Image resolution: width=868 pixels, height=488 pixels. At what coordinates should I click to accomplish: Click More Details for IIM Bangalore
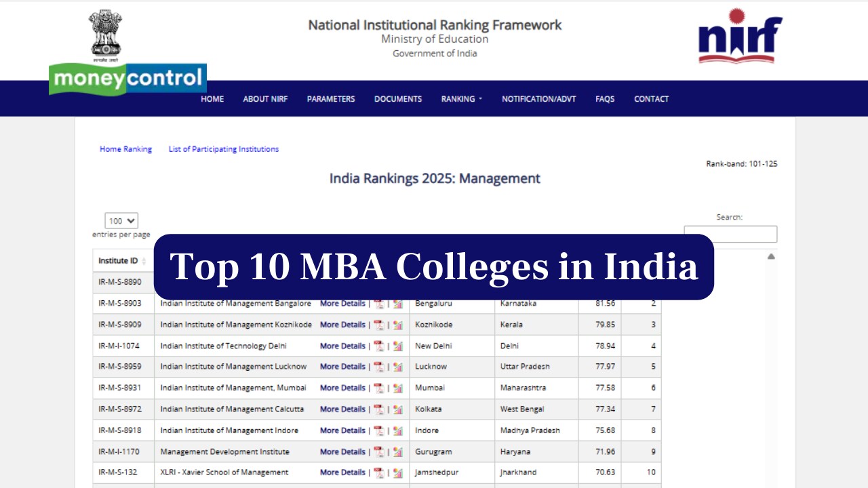click(342, 304)
